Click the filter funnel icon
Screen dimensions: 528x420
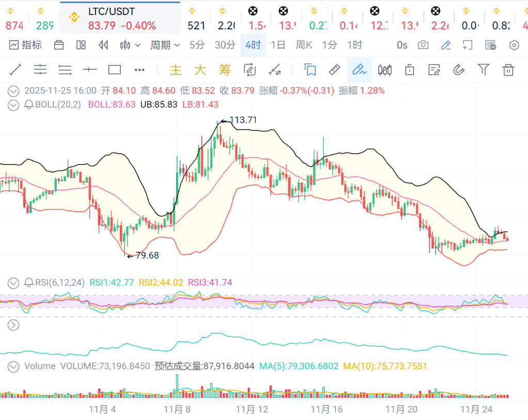coord(483,70)
